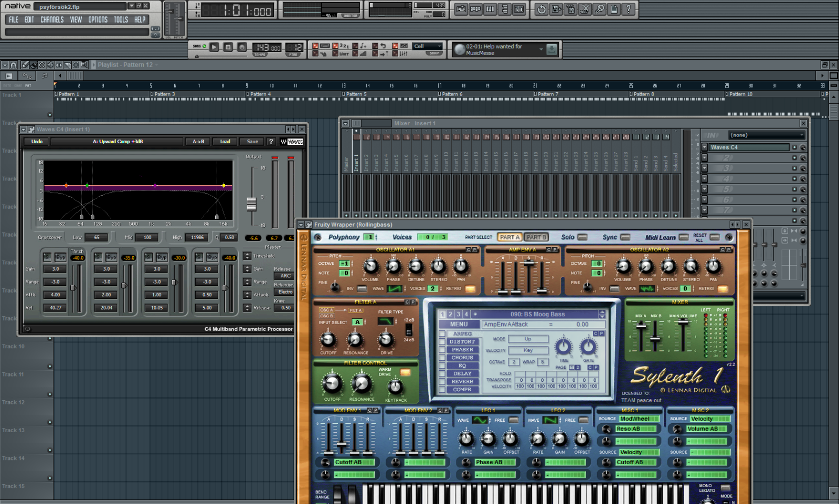This screenshot has height=504, width=839.
Task: Click the Sylenth1 Main Volume slider
Action: 683,323
